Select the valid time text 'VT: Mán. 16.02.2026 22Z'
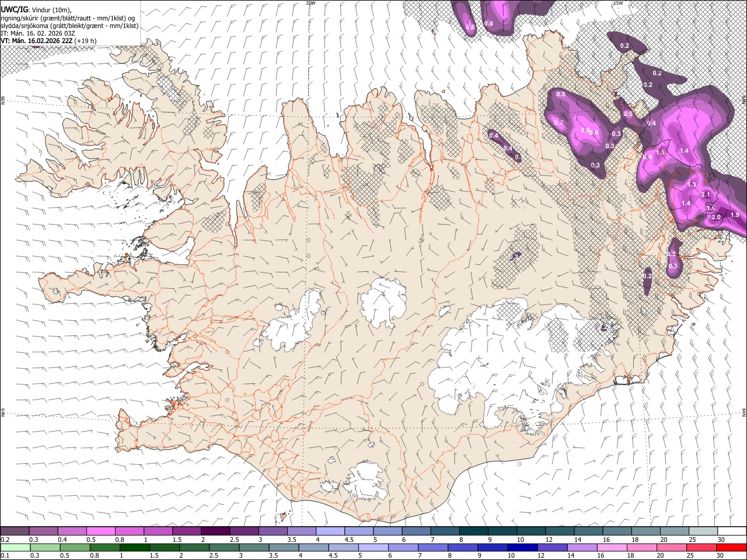 (x=36, y=41)
